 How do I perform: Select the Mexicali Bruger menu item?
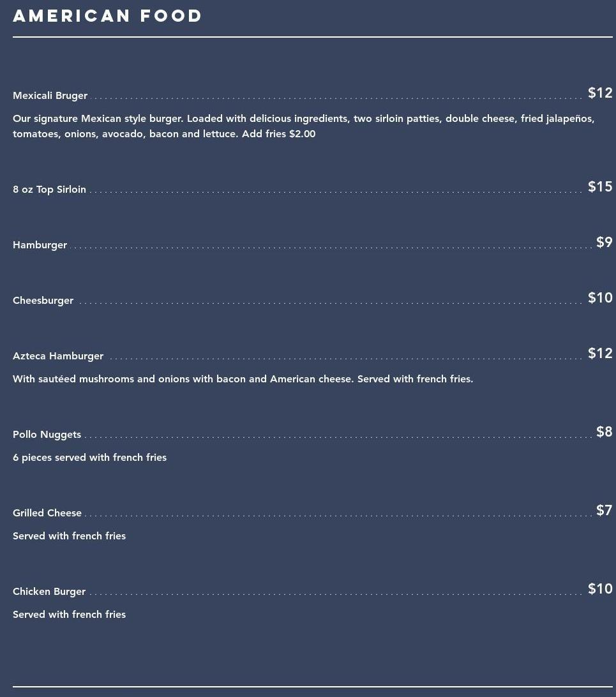(50, 96)
